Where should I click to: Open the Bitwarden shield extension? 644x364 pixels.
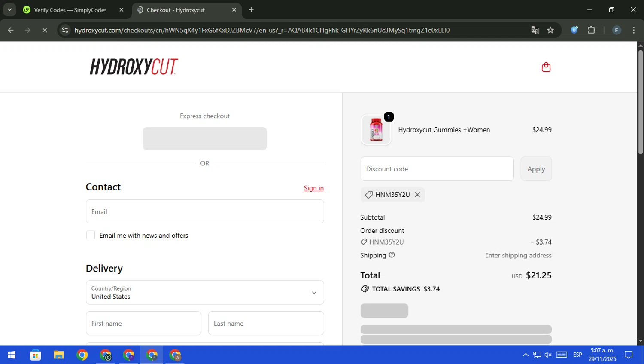[x=574, y=30]
